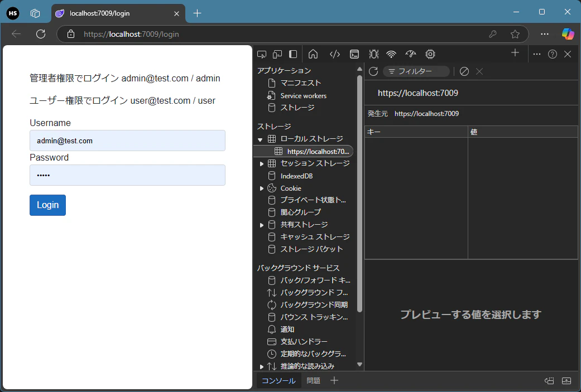The height and width of the screenshot is (392, 581).
Task: Open the Elements tool
Action: 335,55
